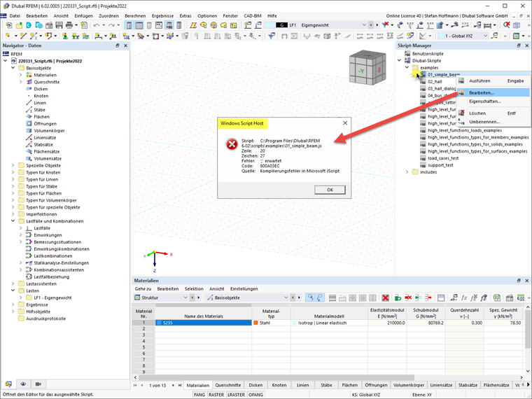Open the CAD-BIM menu
Image resolution: width=532 pixels, height=399 pixels.
(253, 15)
